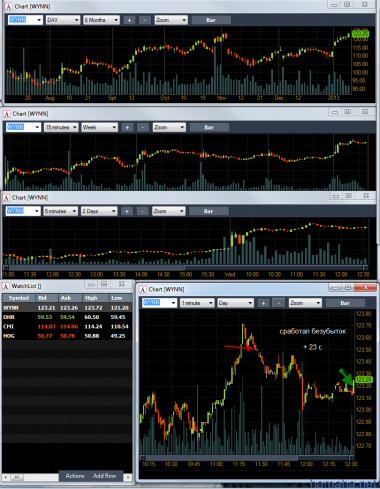Open the 1 minute interval dropdown
The height and width of the screenshot is (489, 380).
click(x=197, y=303)
